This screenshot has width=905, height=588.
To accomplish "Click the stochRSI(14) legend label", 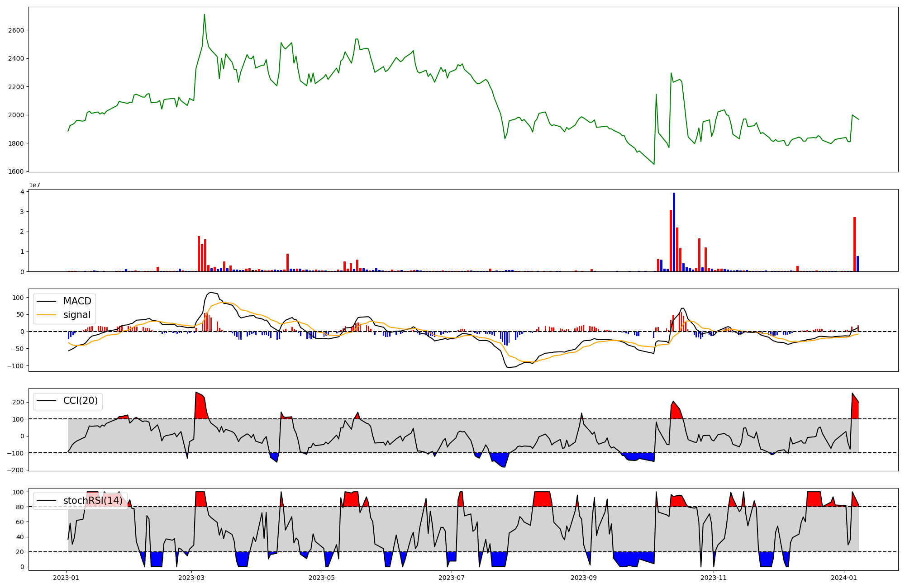I will coord(92,501).
